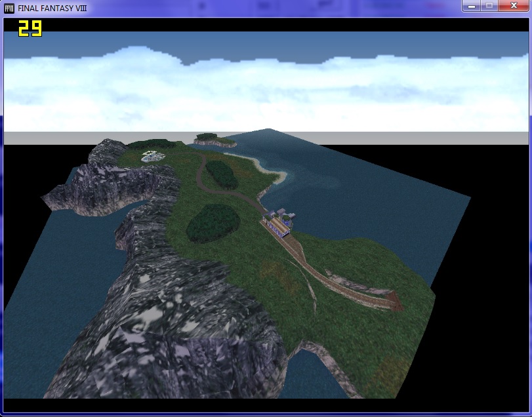This screenshot has height=417, width=532.
Task: Maximize the Final Fantasy VIII window
Action: 489,6
